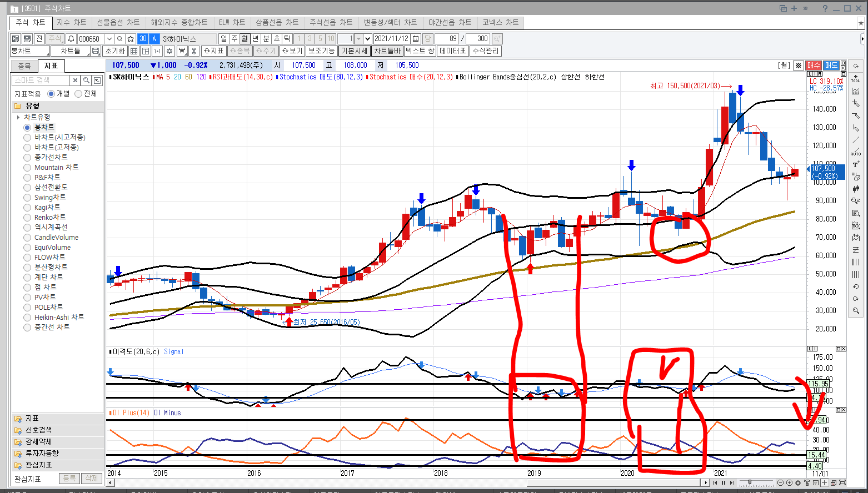Open the stock code search magnifier
This screenshot has height=493, width=868.
pyautogui.click(x=119, y=39)
